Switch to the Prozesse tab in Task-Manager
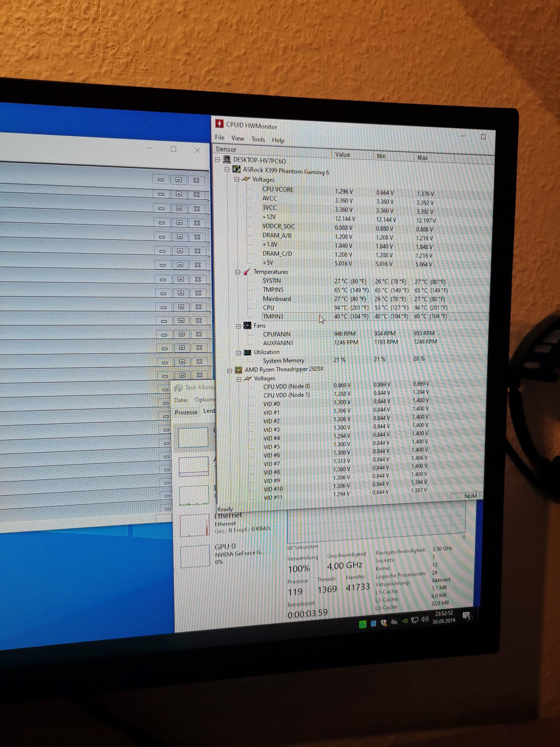The image size is (560, 747). click(186, 412)
